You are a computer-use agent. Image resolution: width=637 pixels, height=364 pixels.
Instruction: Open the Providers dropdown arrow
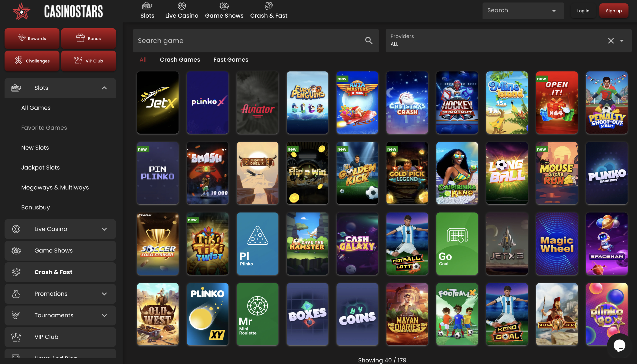click(622, 41)
